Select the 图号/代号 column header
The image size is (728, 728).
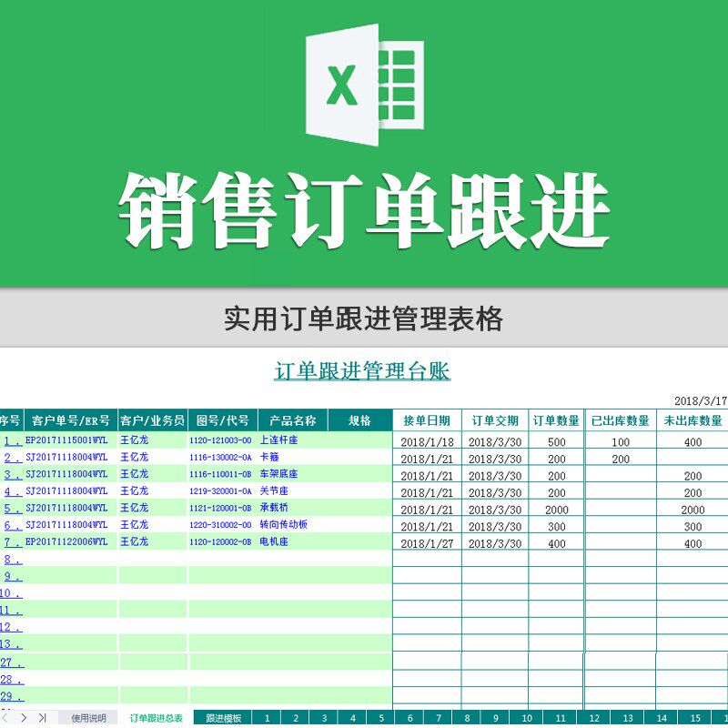click(x=223, y=420)
